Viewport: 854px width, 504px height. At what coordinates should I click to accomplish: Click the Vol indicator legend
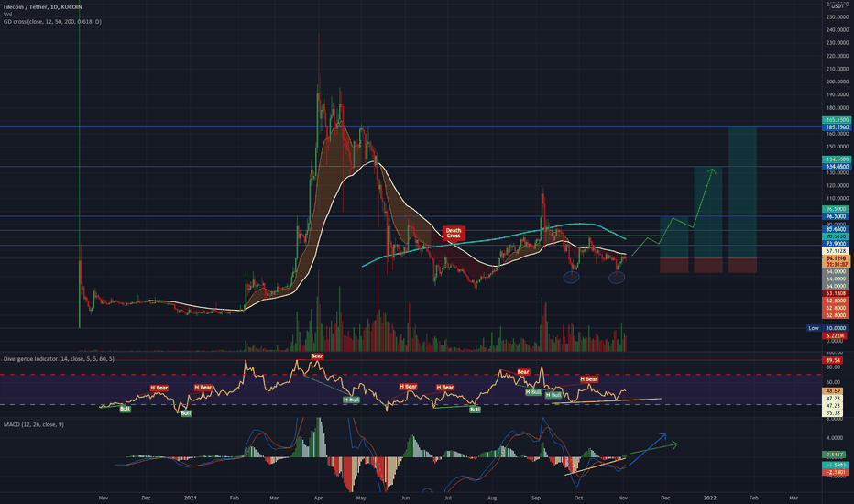click(7, 14)
